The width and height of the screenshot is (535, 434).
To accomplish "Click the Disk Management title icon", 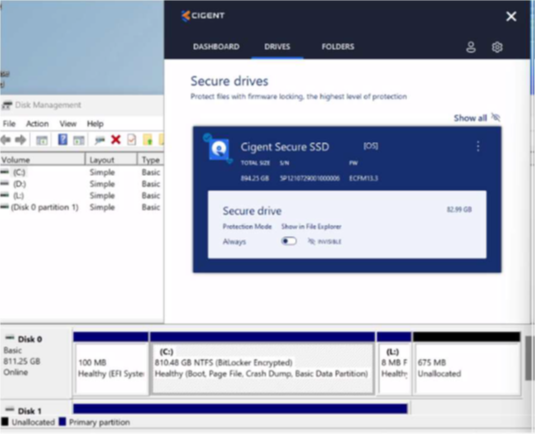I will coord(7,105).
